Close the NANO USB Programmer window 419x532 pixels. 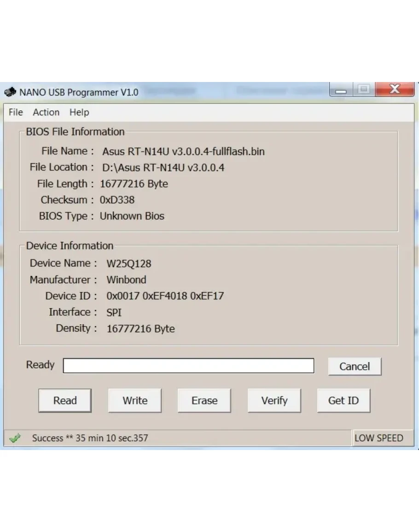(x=395, y=89)
